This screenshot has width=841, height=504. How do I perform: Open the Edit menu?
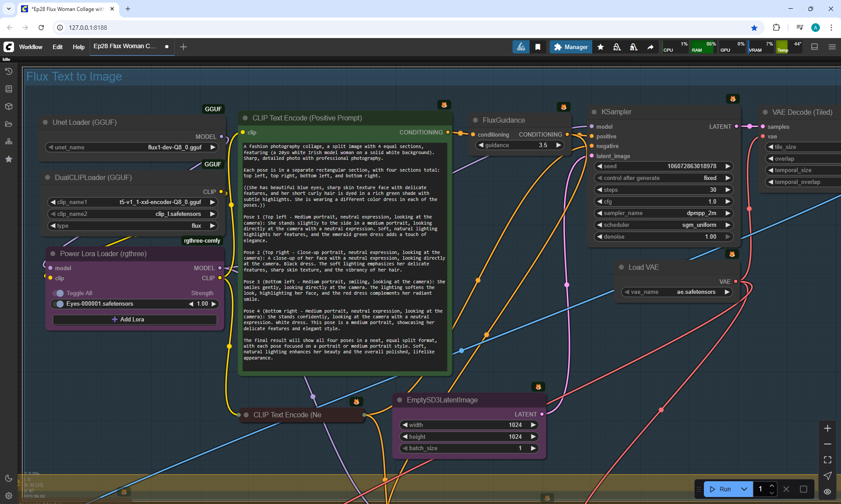[57, 47]
